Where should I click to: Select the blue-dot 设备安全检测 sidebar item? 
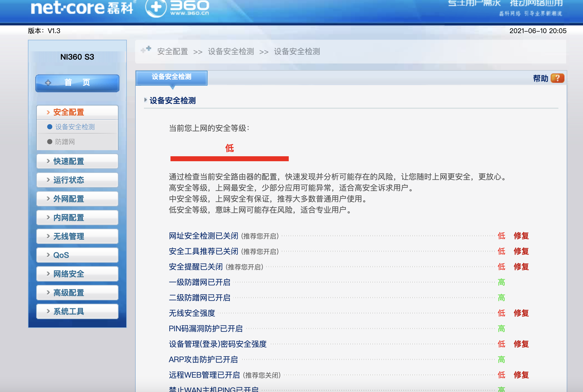[75, 127]
